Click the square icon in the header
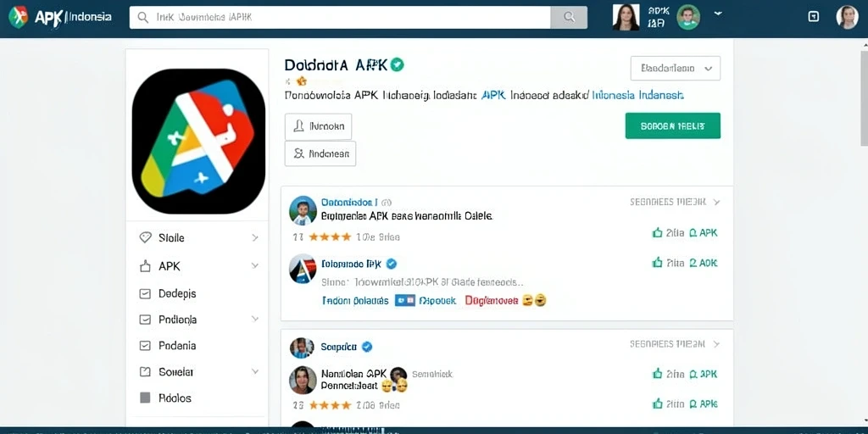The height and width of the screenshot is (434, 868). tap(813, 17)
